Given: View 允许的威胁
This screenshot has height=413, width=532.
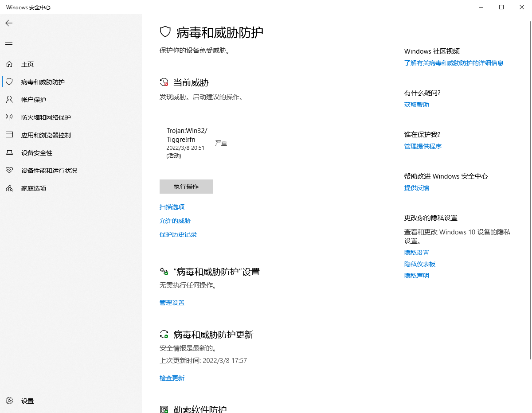Looking at the screenshot, I should click(175, 220).
